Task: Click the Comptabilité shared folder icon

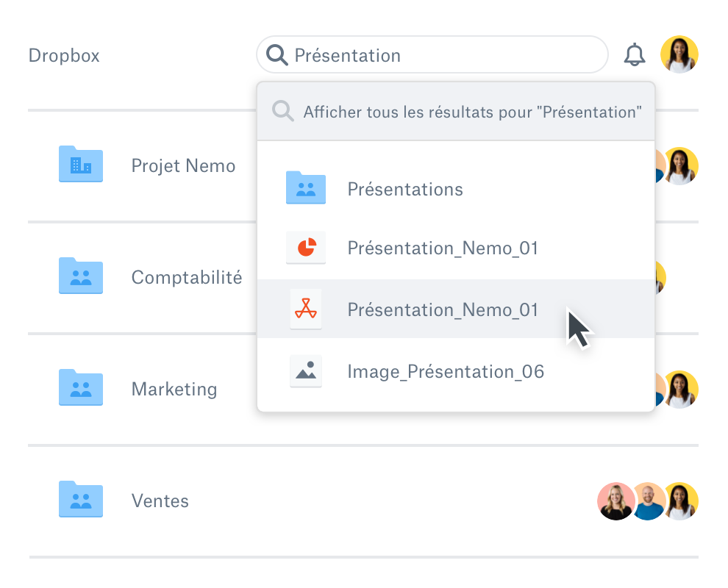Action: pos(81,276)
